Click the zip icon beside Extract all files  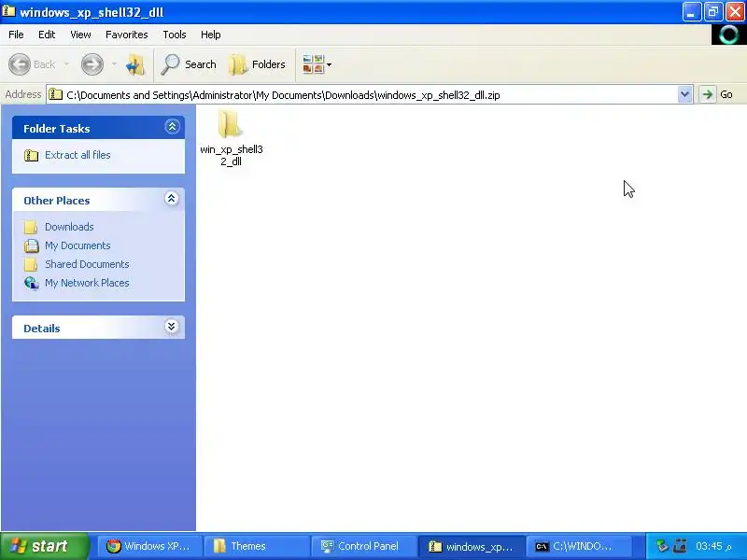pos(32,155)
